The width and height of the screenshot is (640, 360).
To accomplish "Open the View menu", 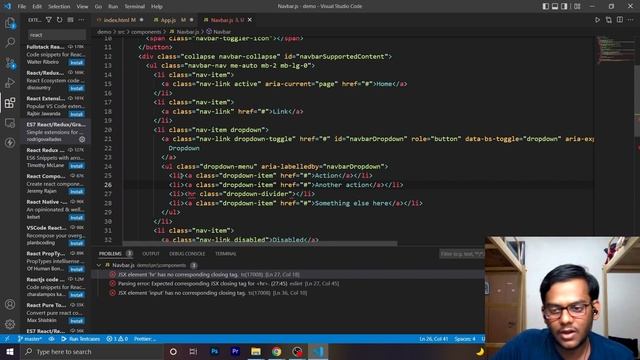I will (x=82, y=6).
